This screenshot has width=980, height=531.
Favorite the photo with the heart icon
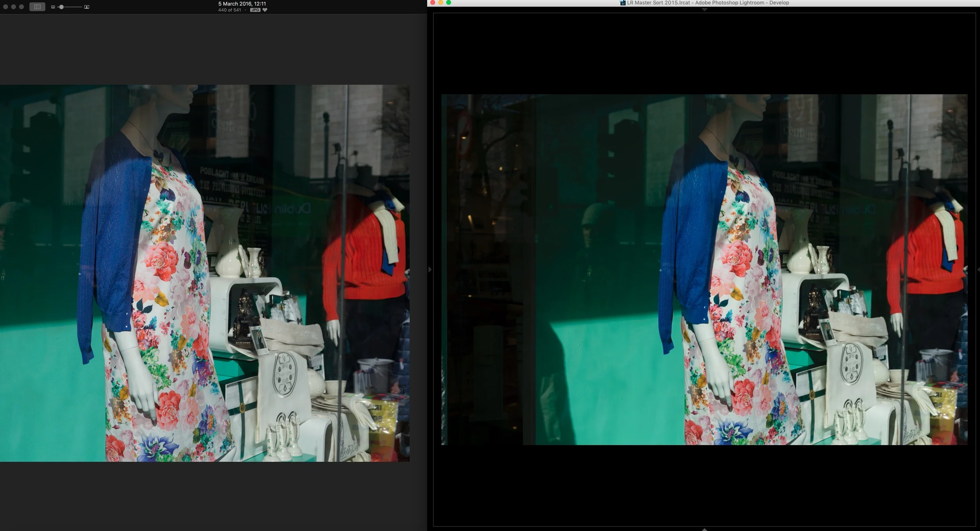tap(265, 10)
